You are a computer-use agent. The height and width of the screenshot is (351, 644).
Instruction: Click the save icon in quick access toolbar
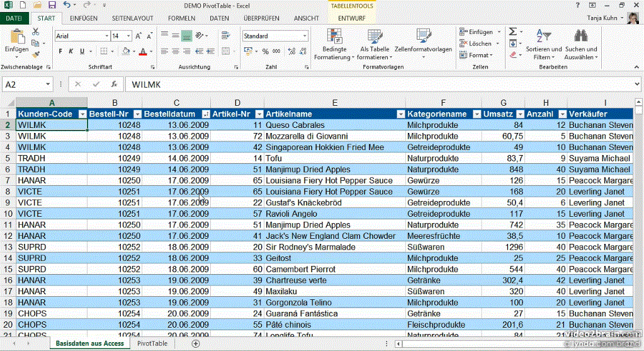pyautogui.click(x=52, y=5)
